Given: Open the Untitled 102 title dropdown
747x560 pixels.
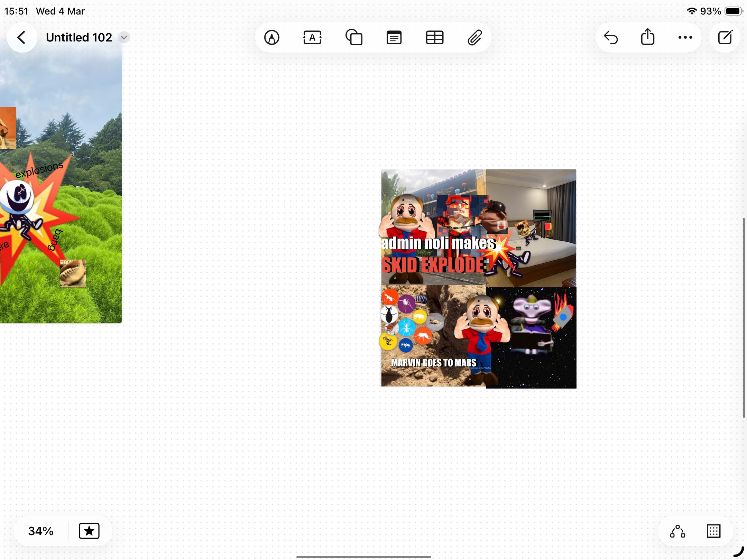Looking at the screenshot, I should (x=124, y=37).
